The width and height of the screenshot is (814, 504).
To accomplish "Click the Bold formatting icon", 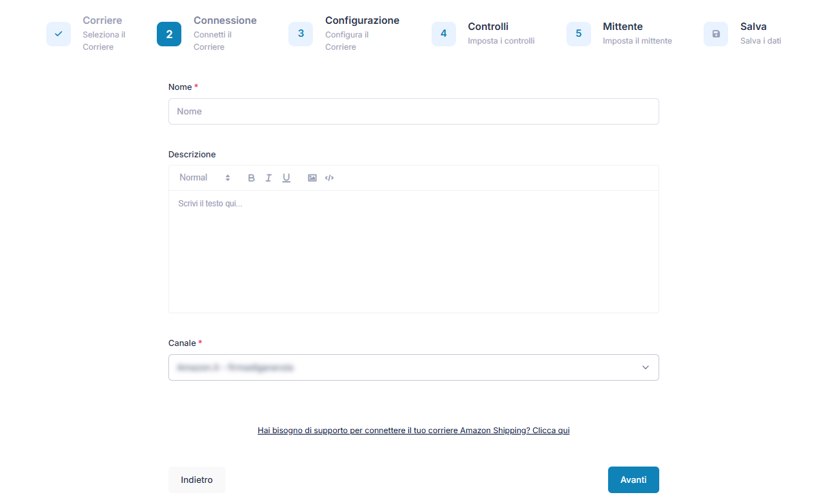I will 251,178.
